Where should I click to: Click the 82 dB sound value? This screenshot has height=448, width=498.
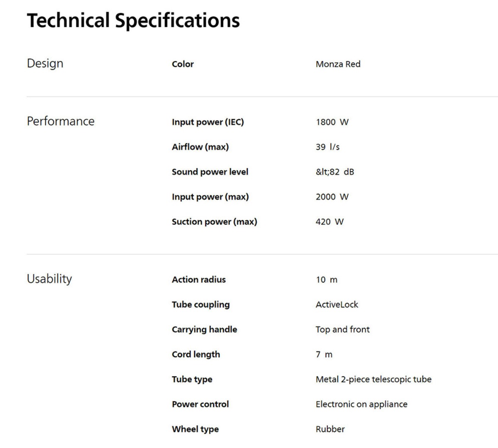(335, 172)
